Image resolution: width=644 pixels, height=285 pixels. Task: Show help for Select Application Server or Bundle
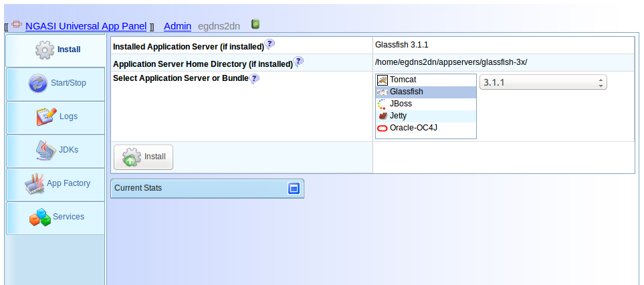pos(254,78)
